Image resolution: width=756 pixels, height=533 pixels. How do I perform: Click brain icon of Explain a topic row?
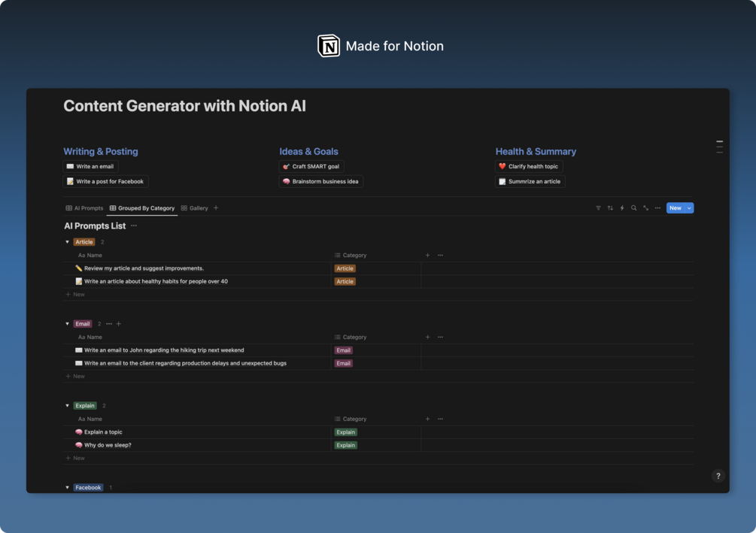tap(78, 432)
